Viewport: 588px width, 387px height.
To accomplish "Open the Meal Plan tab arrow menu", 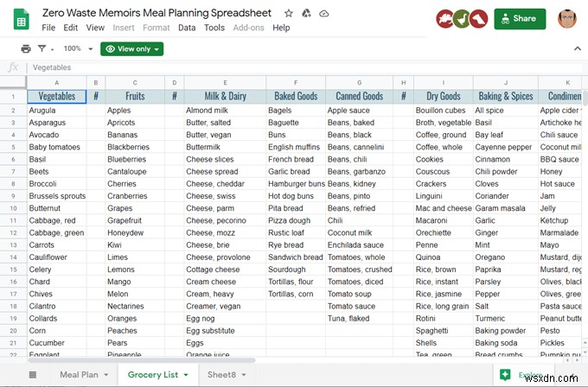I will click(107, 375).
